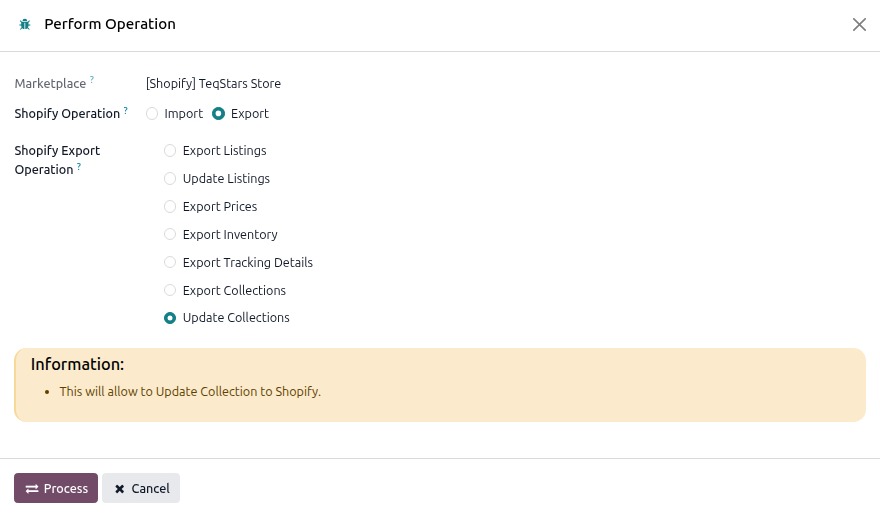Image resolution: width=880 pixels, height=514 pixels.
Task: Choose Update Collections operation
Action: coord(169,318)
